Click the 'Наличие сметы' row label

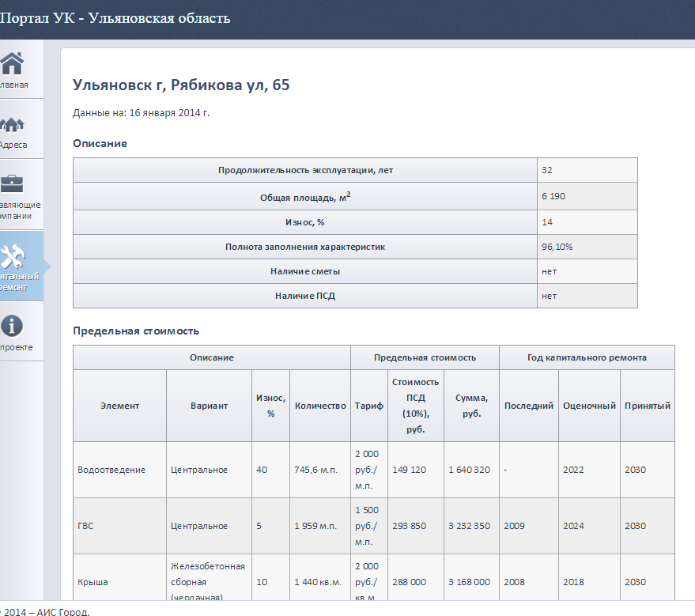pos(305,271)
